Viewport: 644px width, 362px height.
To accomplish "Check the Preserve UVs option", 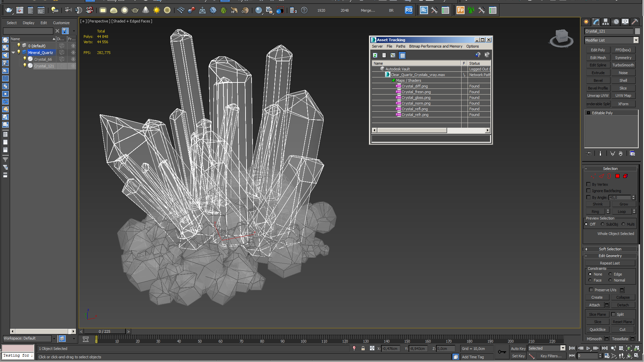I will pyautogui.click(x=591, y=290).
